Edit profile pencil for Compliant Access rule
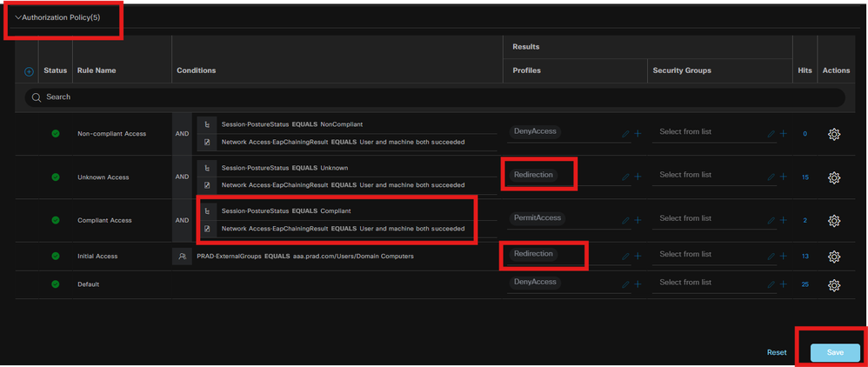This screenshot has height=367, width=868. (625, 220)
